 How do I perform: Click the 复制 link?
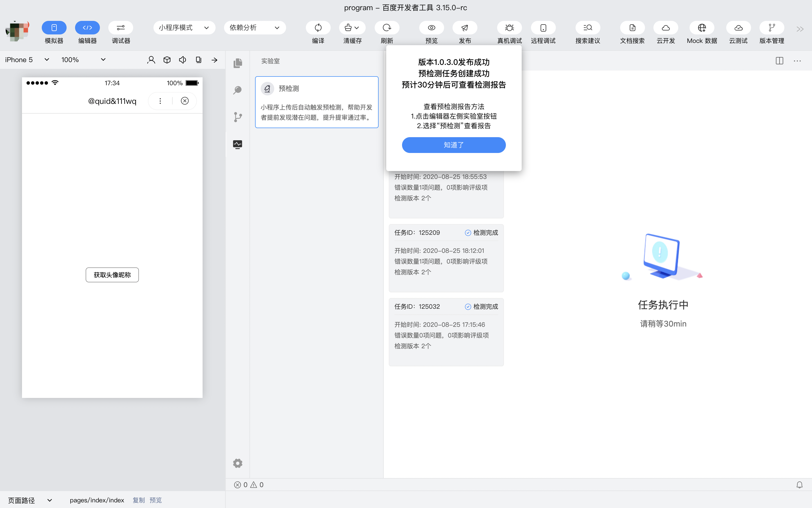pos(139,500)
